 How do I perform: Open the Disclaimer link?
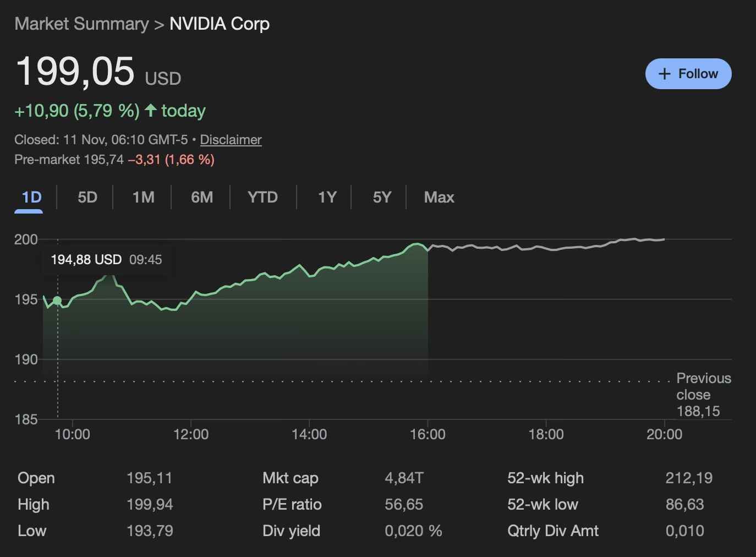click(x=231, y=140)
